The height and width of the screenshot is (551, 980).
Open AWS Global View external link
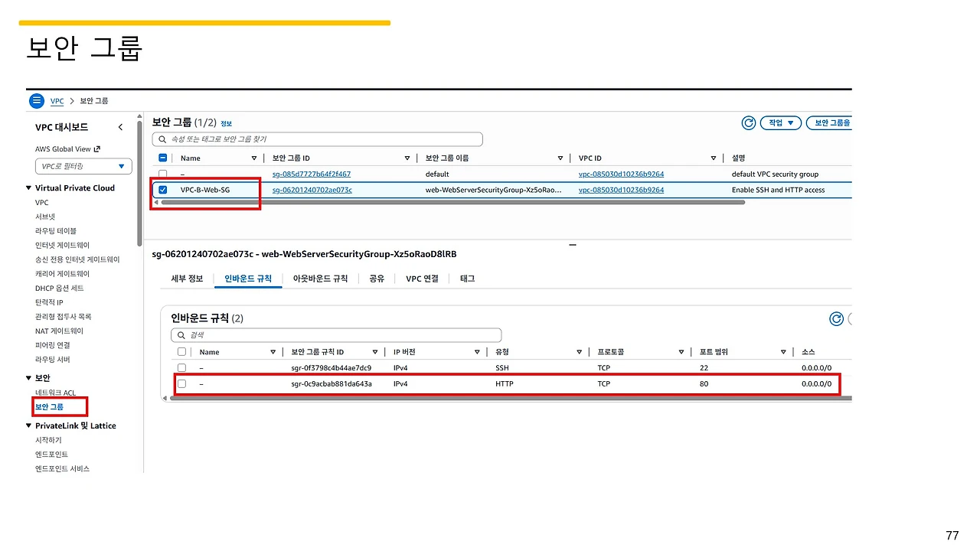click(x=67, y=149)
